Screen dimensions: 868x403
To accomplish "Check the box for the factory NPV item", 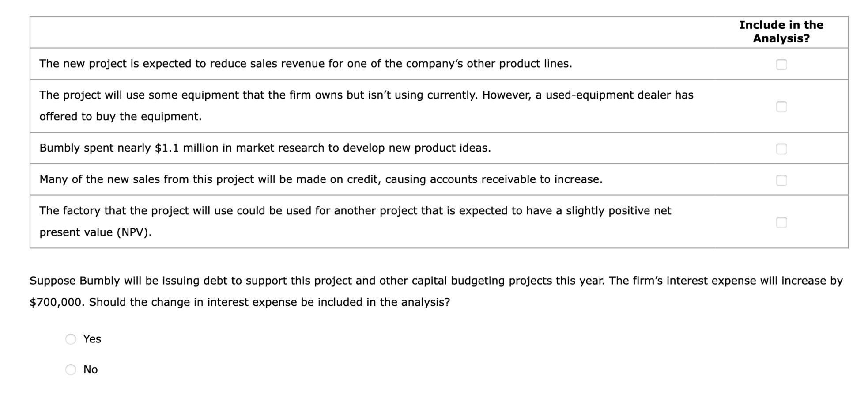I will pos(782,223).
